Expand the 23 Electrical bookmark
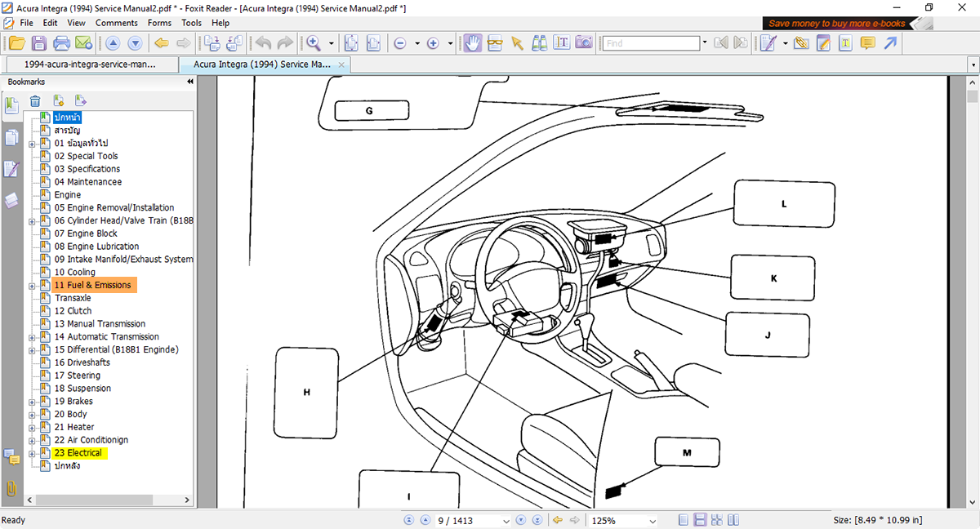 coord(32,453)
